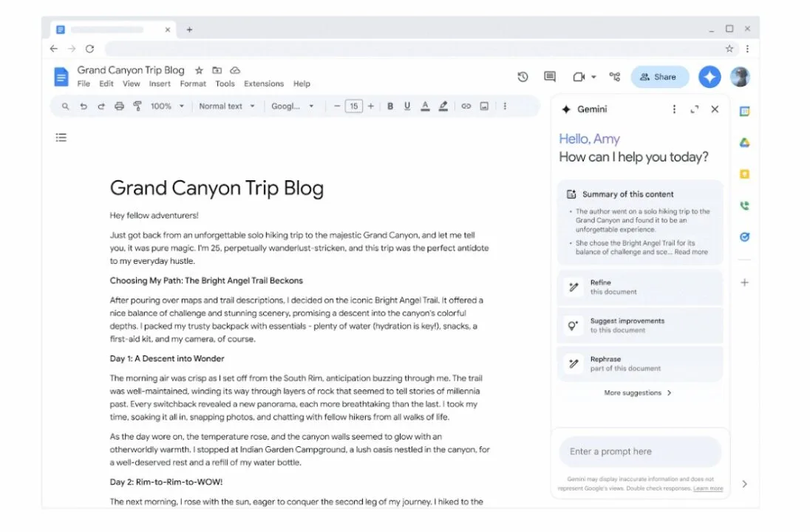Star the Grand Canyon Trip Blog document

199,70
